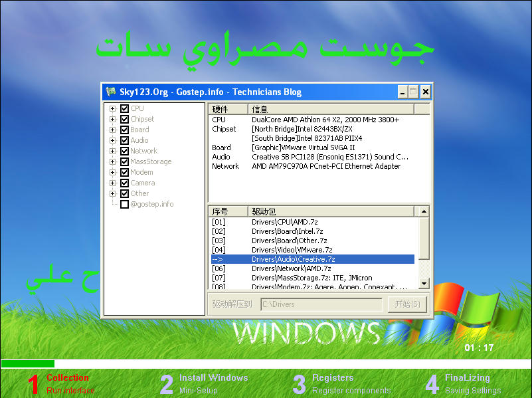The height and width of the screenshot is (398, 532).
Task: Expand the Chipset tree node
Action: [x=112, y=119]
